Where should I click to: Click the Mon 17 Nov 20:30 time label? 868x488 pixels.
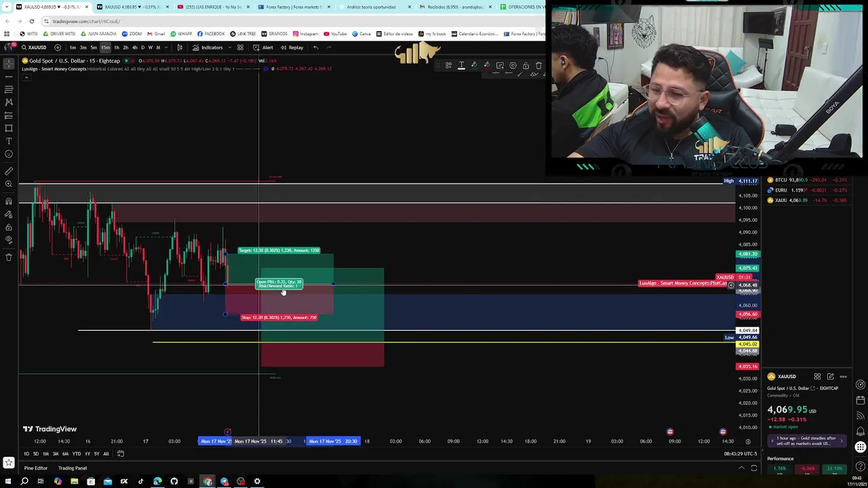click(333, 441)
